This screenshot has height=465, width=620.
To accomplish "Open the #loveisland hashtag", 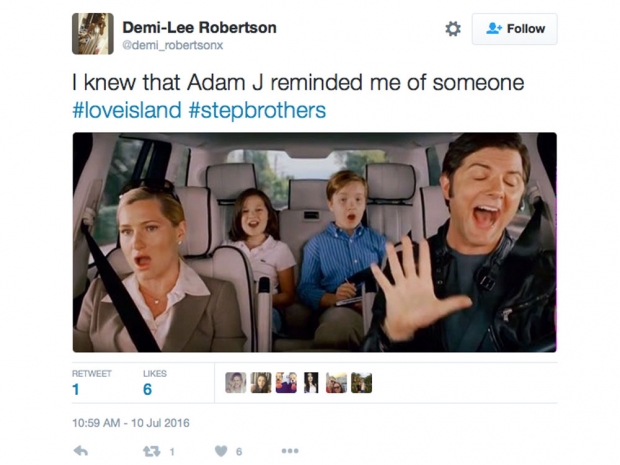I will click(127, 110).
